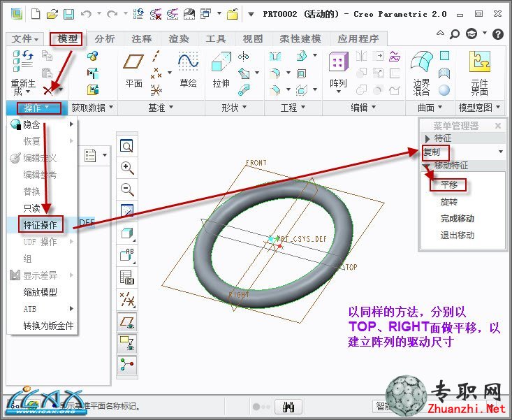Image resolution: width=512 pixels, height=420 pixels.
Task: Expand the 工程 group dropdown
Action: pyautogui.click(x=293, y=108)
